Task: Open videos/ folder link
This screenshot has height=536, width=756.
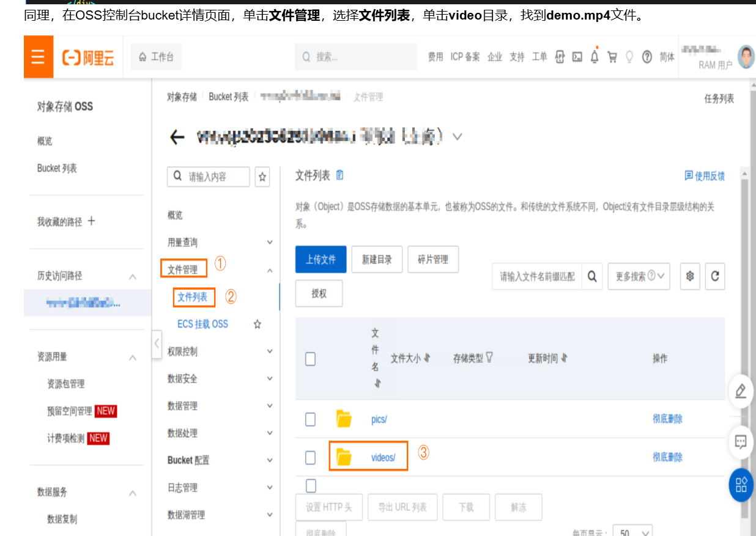Action: [x=383, y=457]
